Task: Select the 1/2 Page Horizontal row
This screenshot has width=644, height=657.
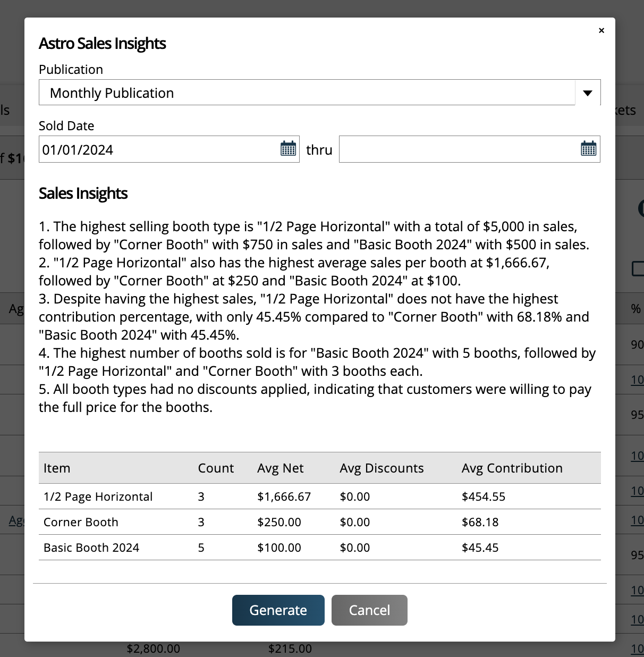Action: [x=213, y=496]
